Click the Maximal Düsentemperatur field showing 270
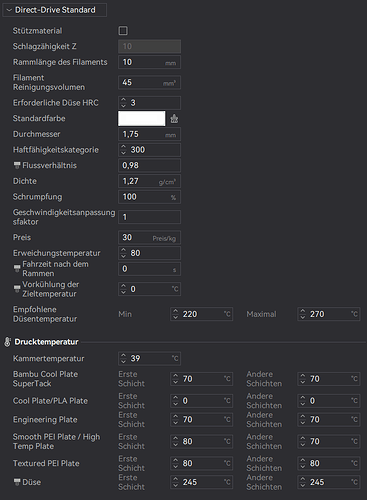The height and width of the screenshot is (500, 367). [329, 314]
